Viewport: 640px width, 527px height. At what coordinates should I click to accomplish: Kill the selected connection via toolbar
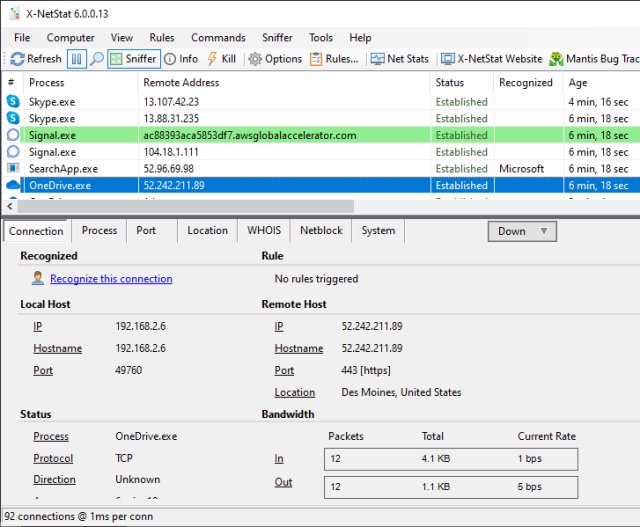tap(221, 59)
